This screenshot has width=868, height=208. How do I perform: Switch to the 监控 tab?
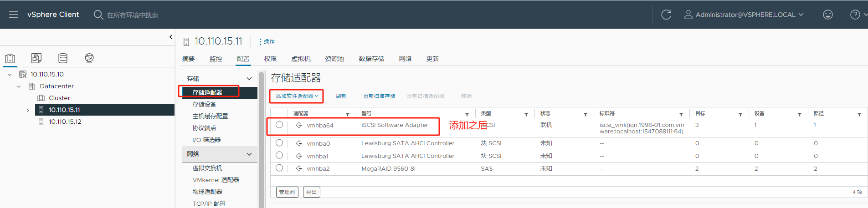point(216,59)
